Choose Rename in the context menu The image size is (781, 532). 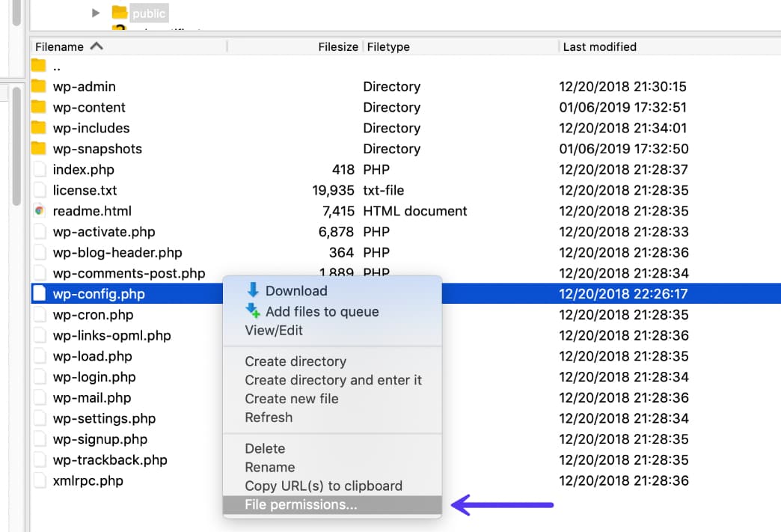(x=269, y=467)
